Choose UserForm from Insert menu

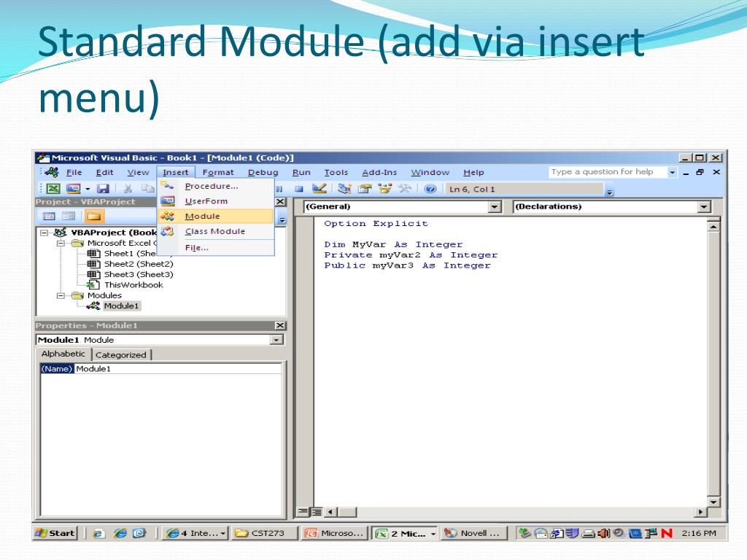pos(216,201)
